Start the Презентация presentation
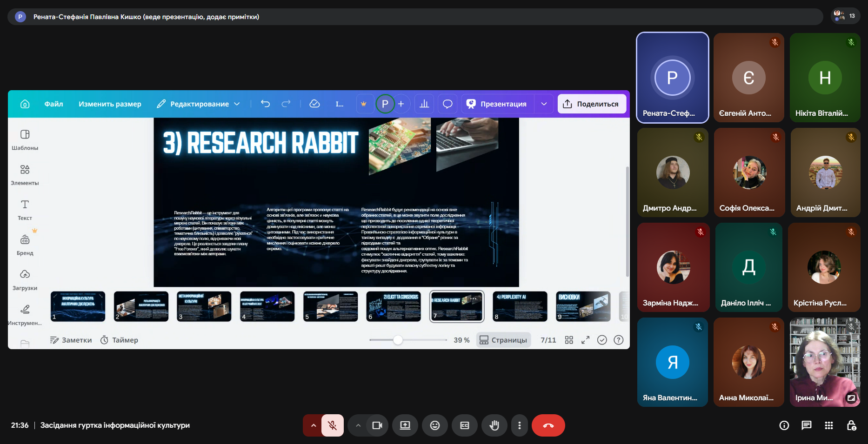 tap(498, 104)
